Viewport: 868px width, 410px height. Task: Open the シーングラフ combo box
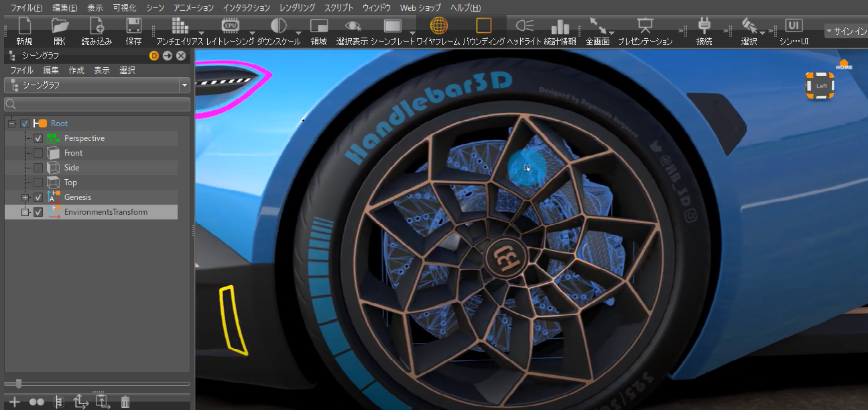click(x=97, y=85)
